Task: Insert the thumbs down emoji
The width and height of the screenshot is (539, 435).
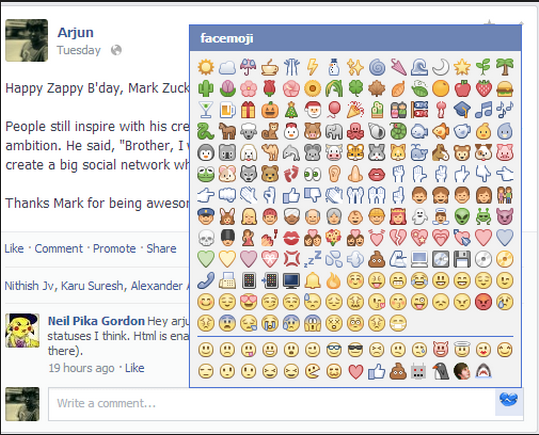Action: [312, 195]
